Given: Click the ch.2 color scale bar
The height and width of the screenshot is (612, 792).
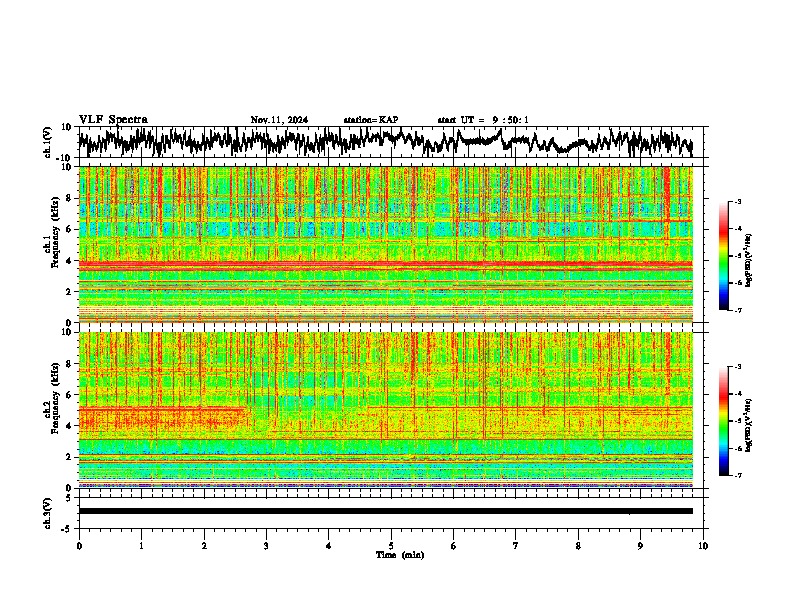Looking at the screenshot, I should pos(723,421).
